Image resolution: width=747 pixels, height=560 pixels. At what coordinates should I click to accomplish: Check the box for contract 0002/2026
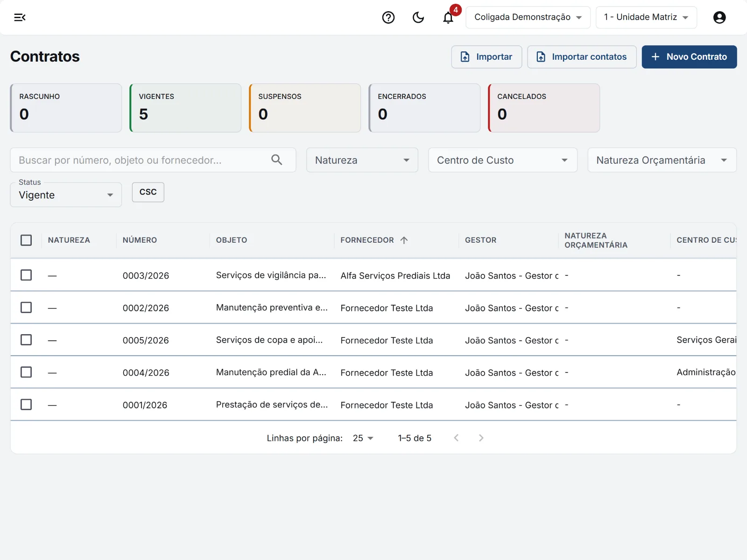[x=26, y=308]
